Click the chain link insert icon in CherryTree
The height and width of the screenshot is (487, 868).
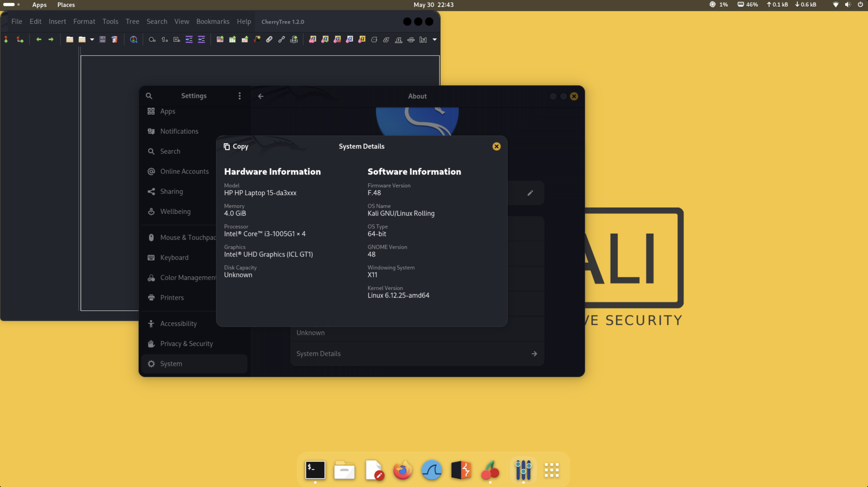point(281,39)
